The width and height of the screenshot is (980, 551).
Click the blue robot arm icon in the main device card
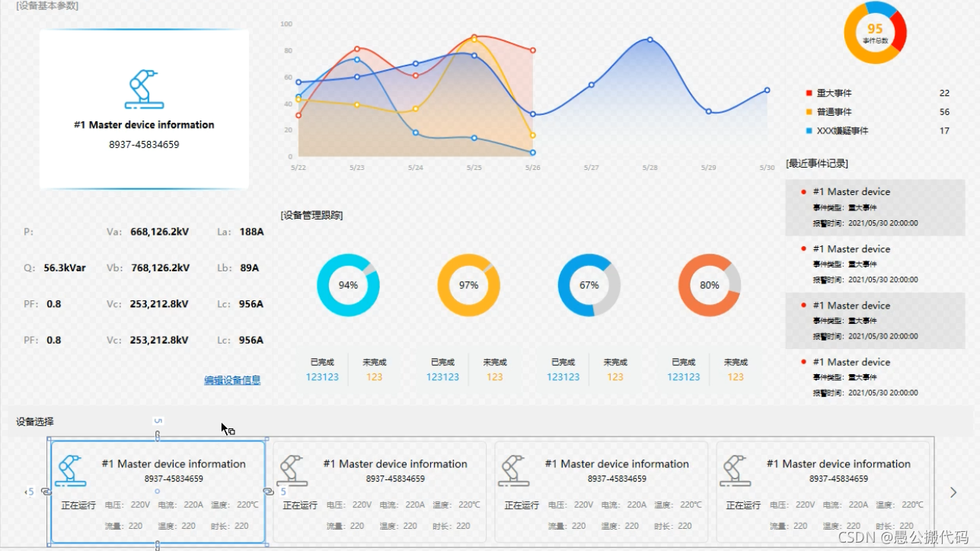[x=144, y=89]
